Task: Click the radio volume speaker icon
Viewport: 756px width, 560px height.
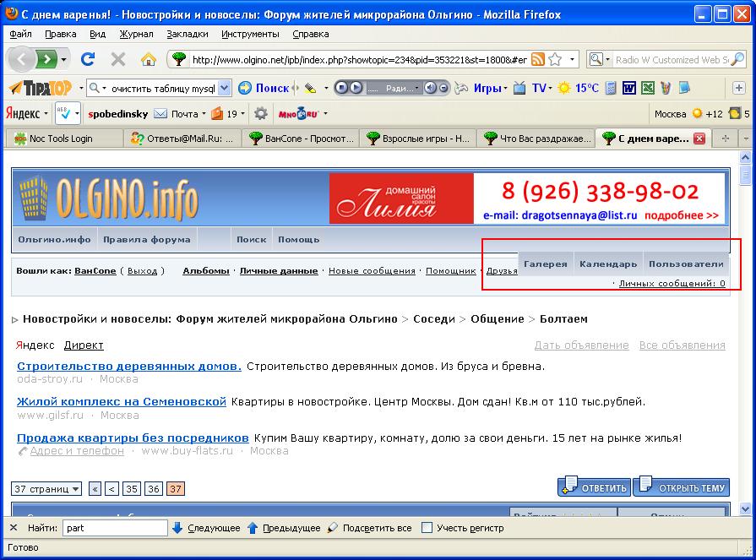Action: (431, 88)
